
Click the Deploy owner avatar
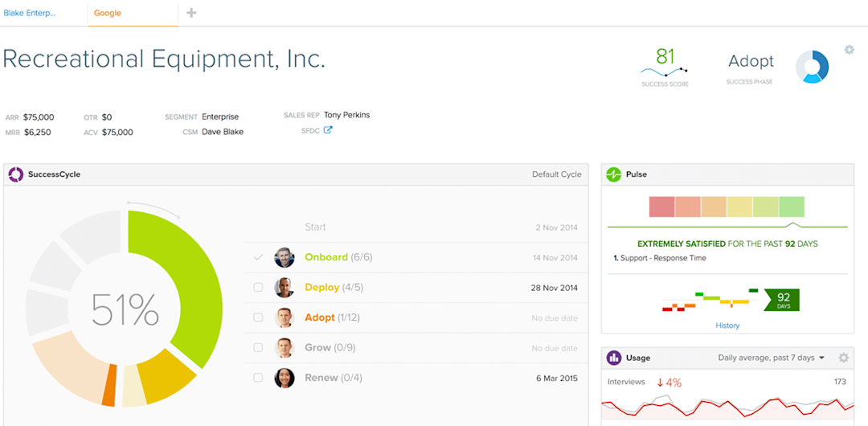tap(284, 288)
